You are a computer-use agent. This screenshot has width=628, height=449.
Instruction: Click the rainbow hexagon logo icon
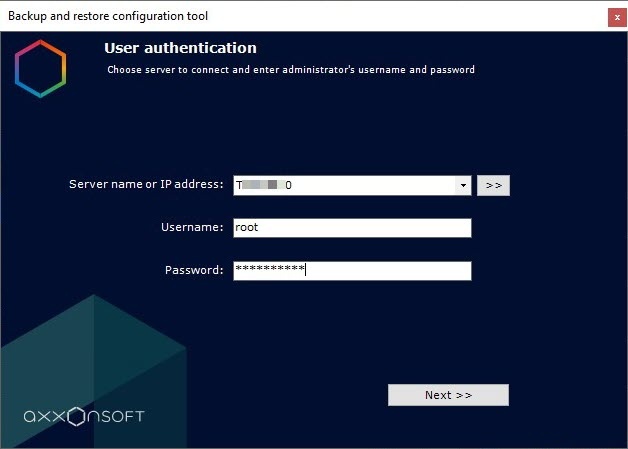click(40, 69)
